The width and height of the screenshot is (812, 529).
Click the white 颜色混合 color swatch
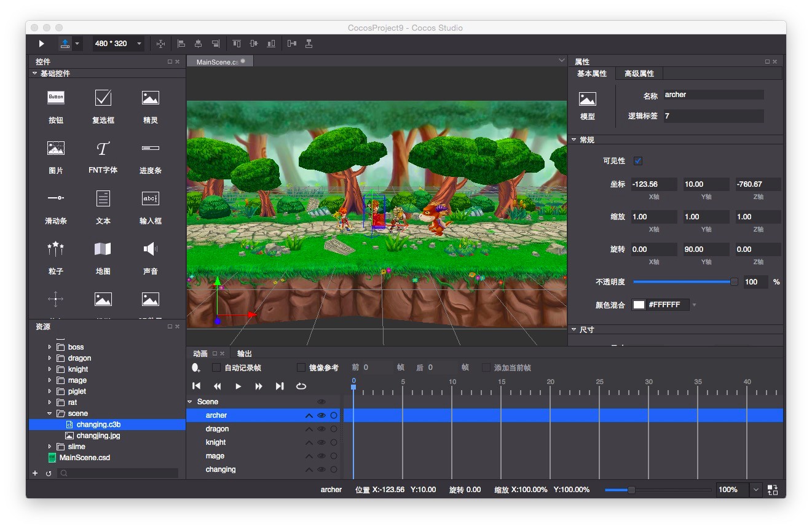[639, 305]
